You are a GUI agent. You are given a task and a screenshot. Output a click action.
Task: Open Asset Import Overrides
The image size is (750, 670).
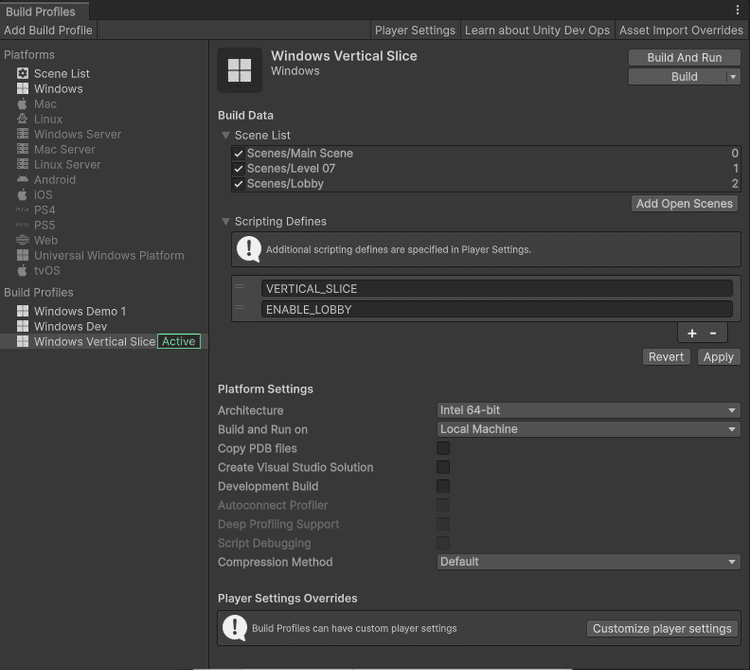(x=681, y=30)
